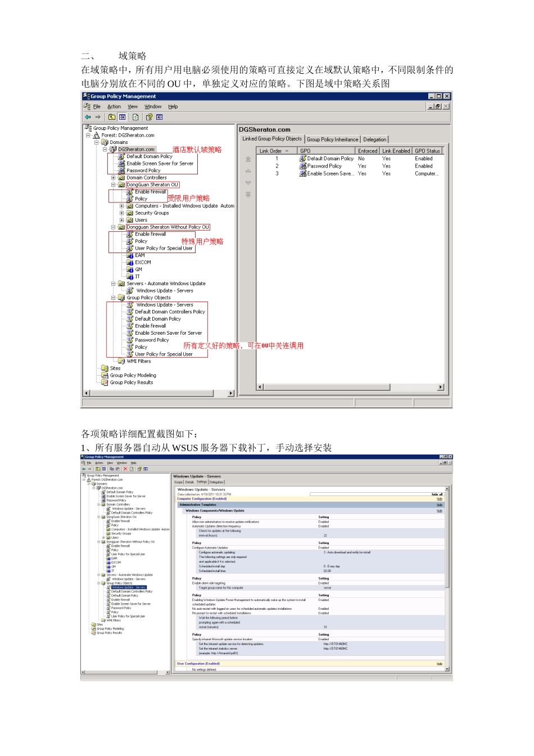
Task: Click the GPO Status column header
Action: pos(427,151)
